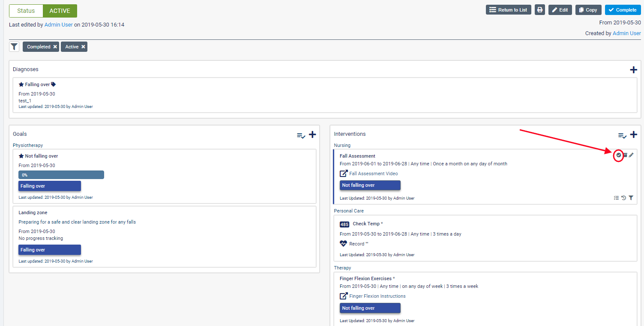Open the filter funnel above Diagnoses
Viewport: 644px width, 326px height.
pos(14,47)
